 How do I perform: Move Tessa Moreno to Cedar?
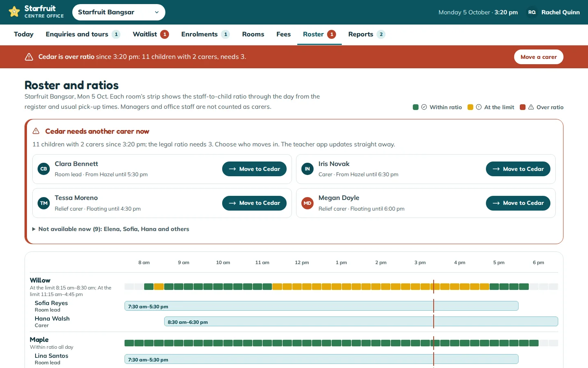[x=254, y=203]
